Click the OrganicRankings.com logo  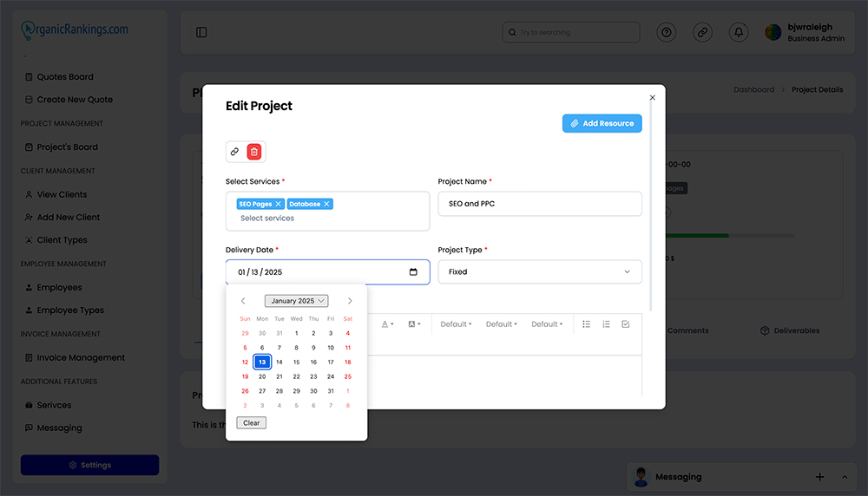(x=74, y=29)
